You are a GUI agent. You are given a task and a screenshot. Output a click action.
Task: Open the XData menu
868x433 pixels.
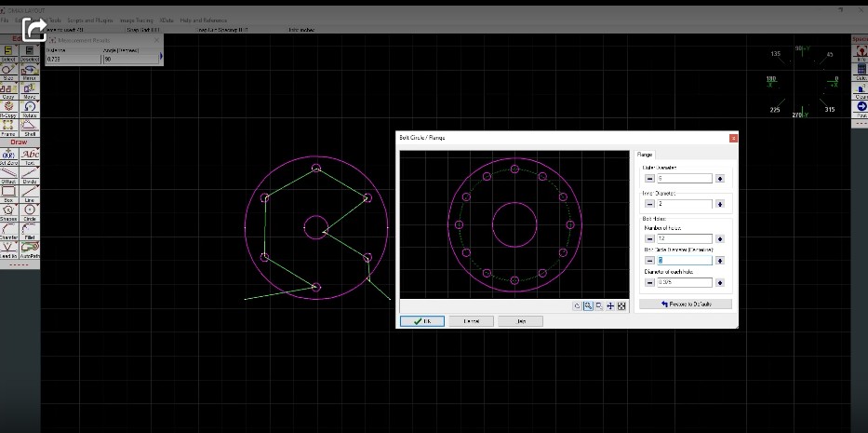coord(167,20)
